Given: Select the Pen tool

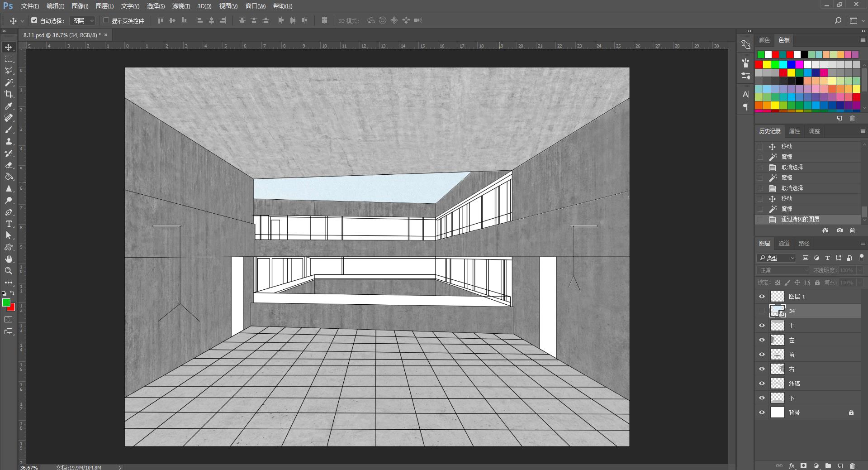Looking at the screenshot, I should [x=9, y=212].
